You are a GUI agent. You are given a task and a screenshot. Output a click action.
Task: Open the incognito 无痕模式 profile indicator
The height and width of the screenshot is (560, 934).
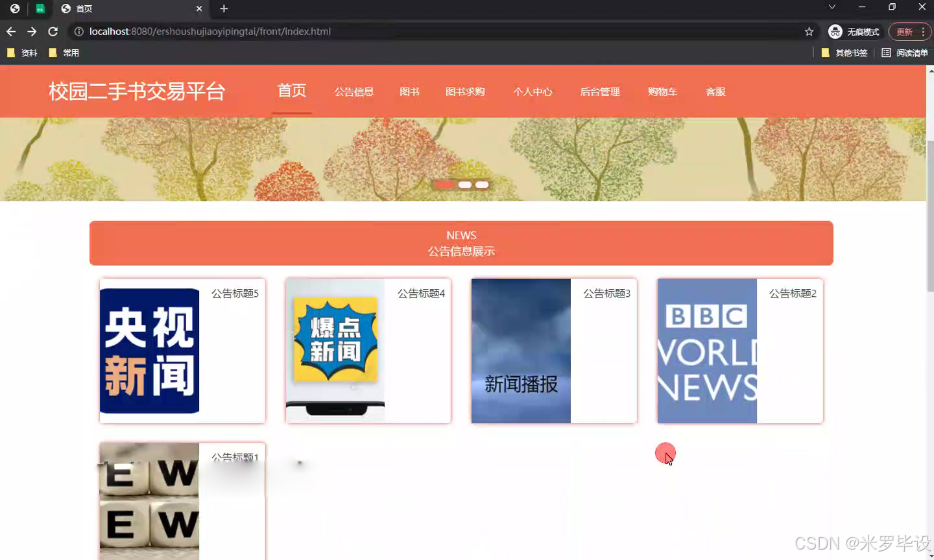click(854, 32)
